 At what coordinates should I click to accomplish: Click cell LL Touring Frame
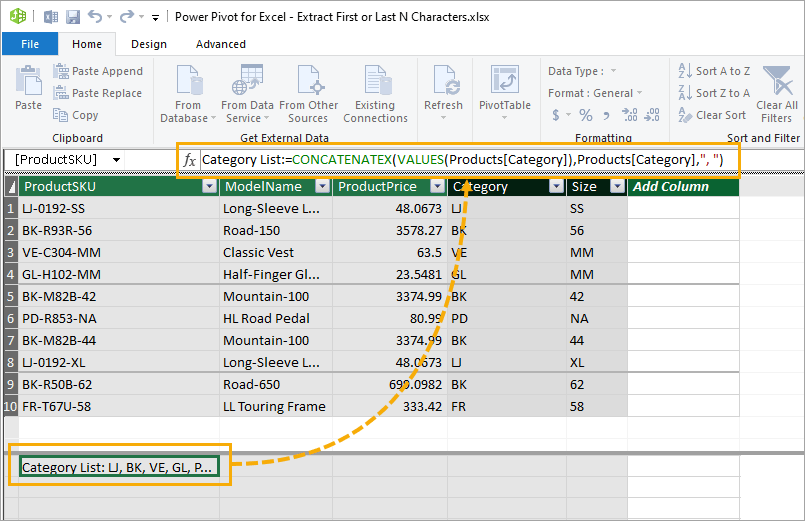click(276, 407)
